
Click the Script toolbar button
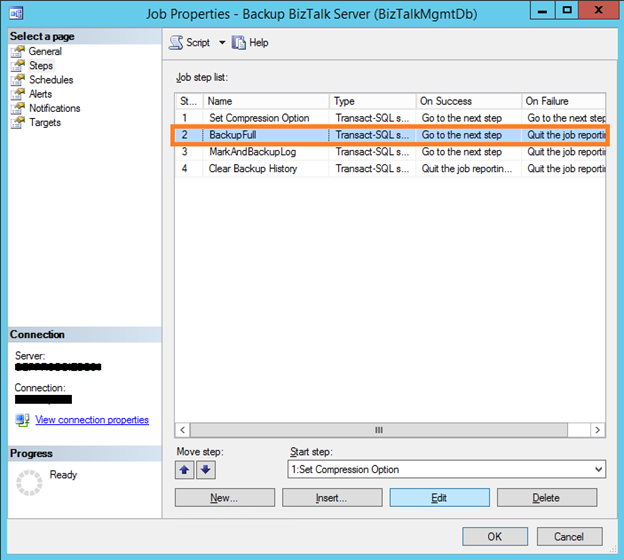pyautogui.click(x=190, y=43)
